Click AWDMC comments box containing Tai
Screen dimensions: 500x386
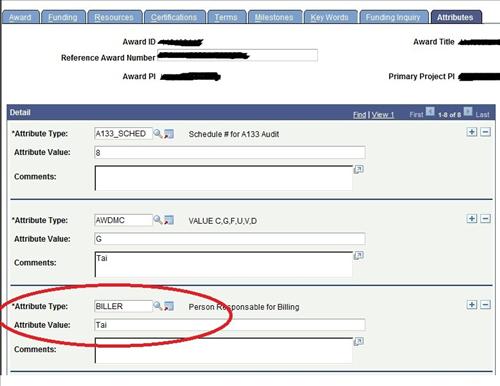pyautogui.click(x=224, y=264)
